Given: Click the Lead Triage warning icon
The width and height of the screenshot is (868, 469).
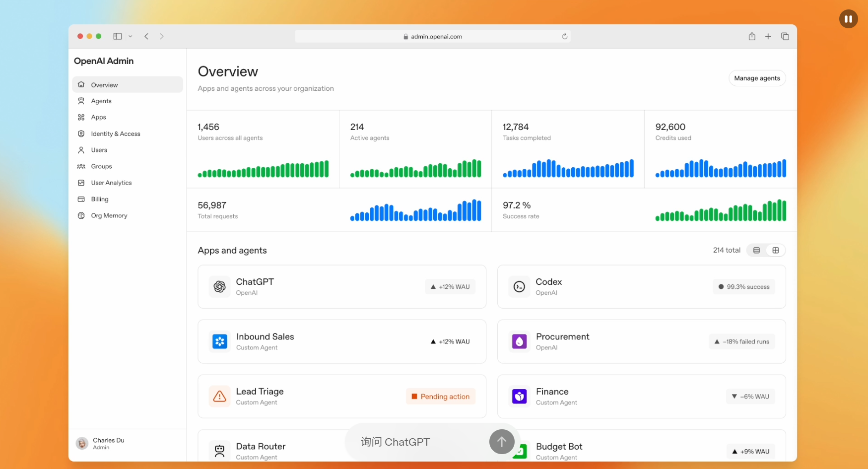Looking at the screenshot, I should pyautogui.click(x=219, y=397).
